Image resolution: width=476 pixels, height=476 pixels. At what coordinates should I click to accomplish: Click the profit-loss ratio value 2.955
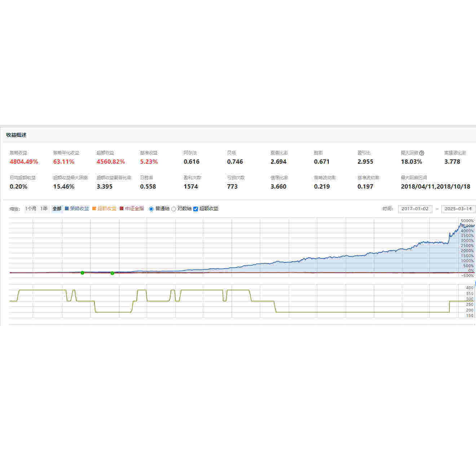[x=365, y=162]
